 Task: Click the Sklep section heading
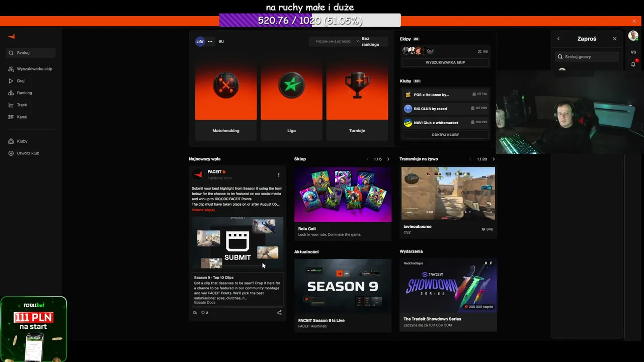[x=300, y=159]
